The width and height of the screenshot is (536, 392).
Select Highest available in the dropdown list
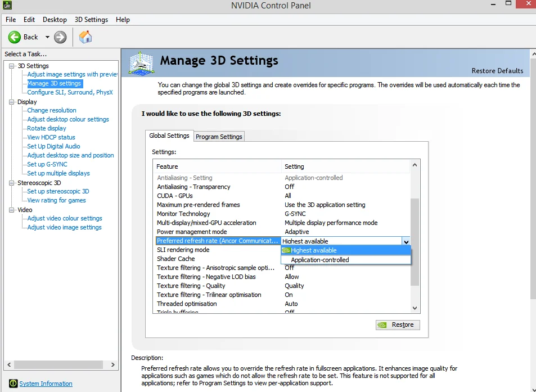tap(346, 250)
